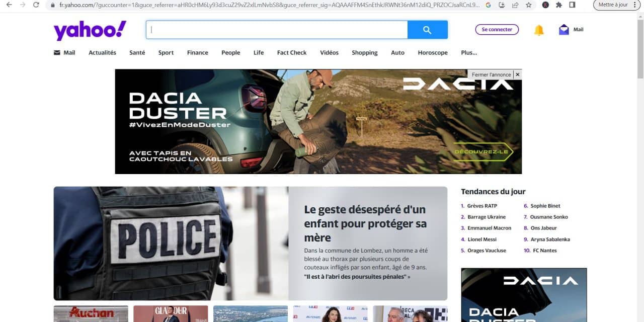Viewport: 644px width, 322px height.
Task: Open the Finance navigation item
Action: click(197, 53)
